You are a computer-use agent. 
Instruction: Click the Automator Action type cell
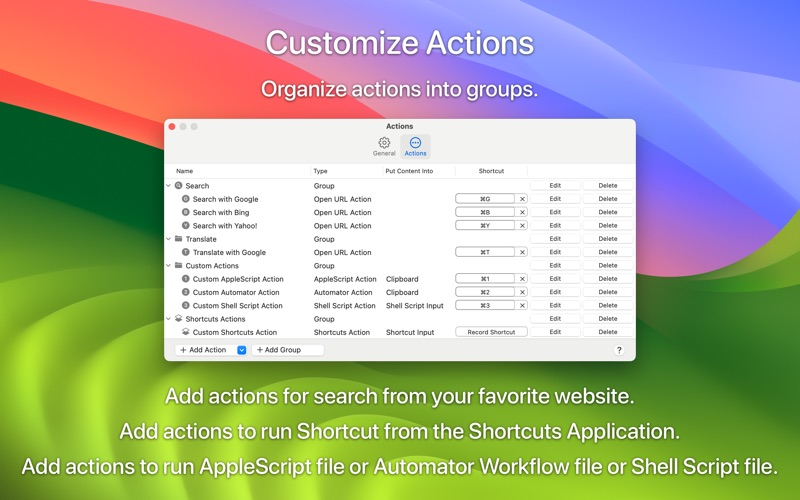point(343,292)
